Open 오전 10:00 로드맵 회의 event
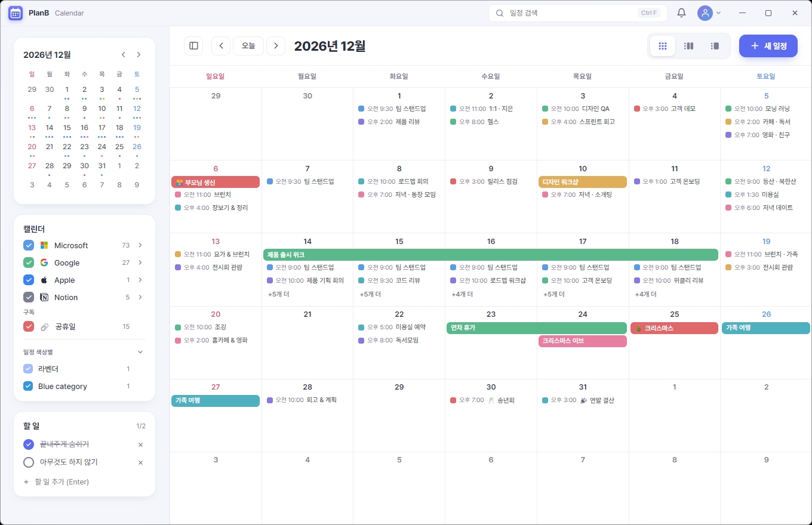The image size is (812, 525). (399, 181)
